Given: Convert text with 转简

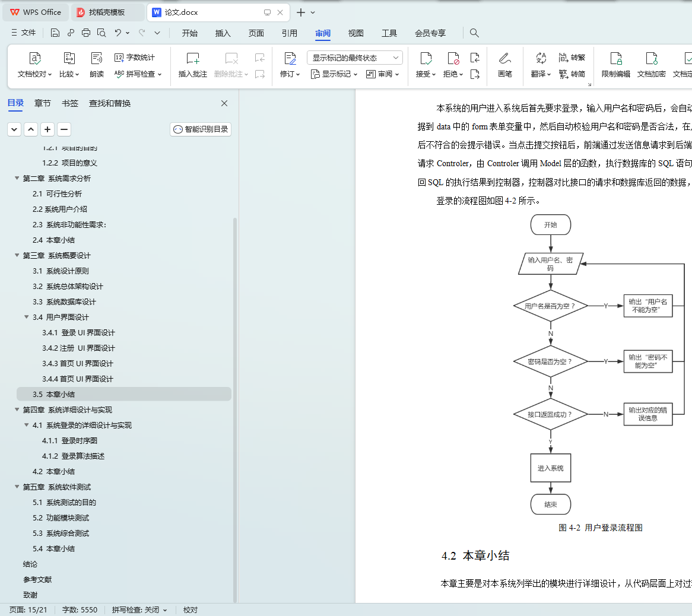Looking at the screenshot, I should pyautogui.click(x=572, y=74).
